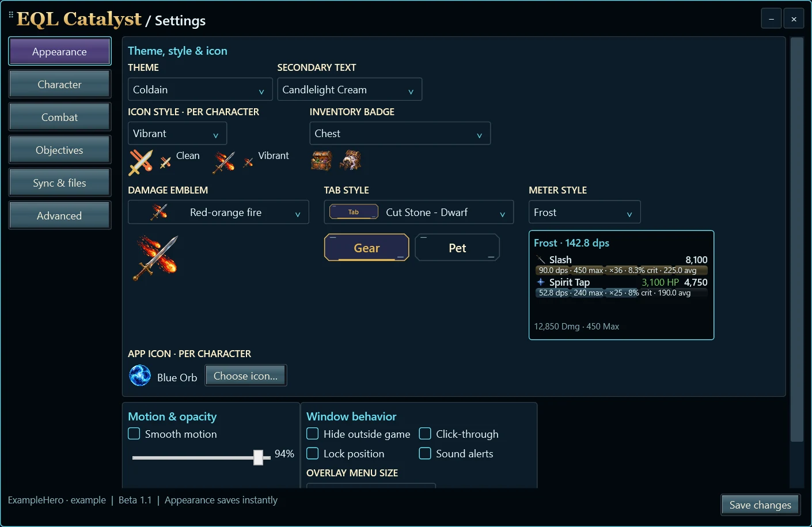Click Appearance saves instantly status text
Viewport: 812px width, 527px height.
coord(221,500)
